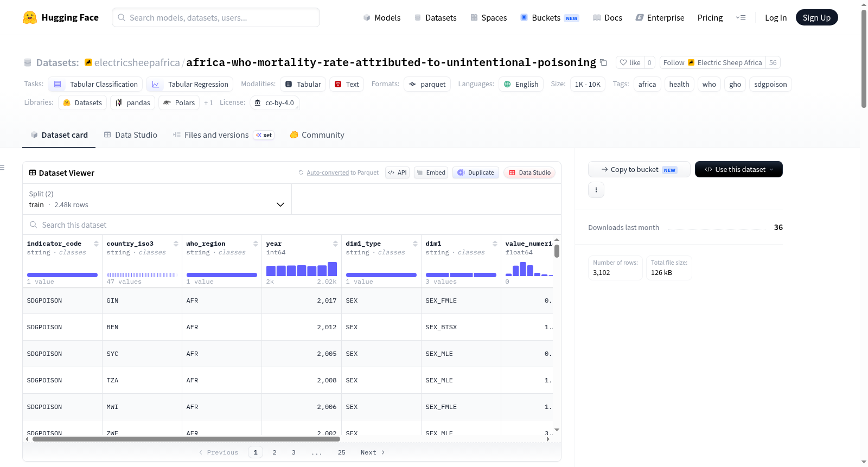Expand the extra navigation menu next to Pricing
868x467 pixels.
[x=741, y=17]
